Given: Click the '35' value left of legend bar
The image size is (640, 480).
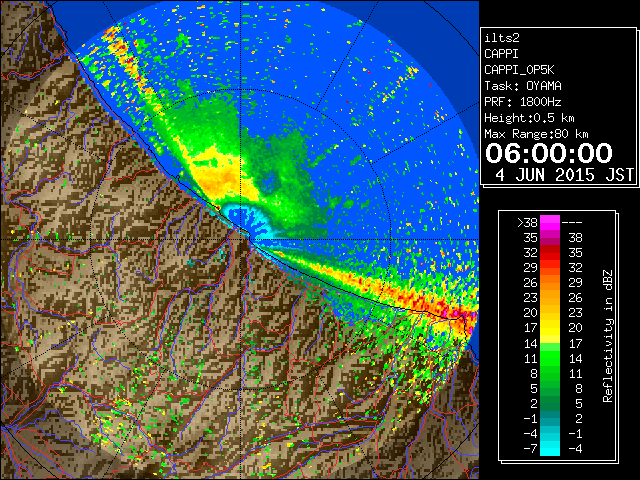Looking at the screenshot, I should click(531, 238).
